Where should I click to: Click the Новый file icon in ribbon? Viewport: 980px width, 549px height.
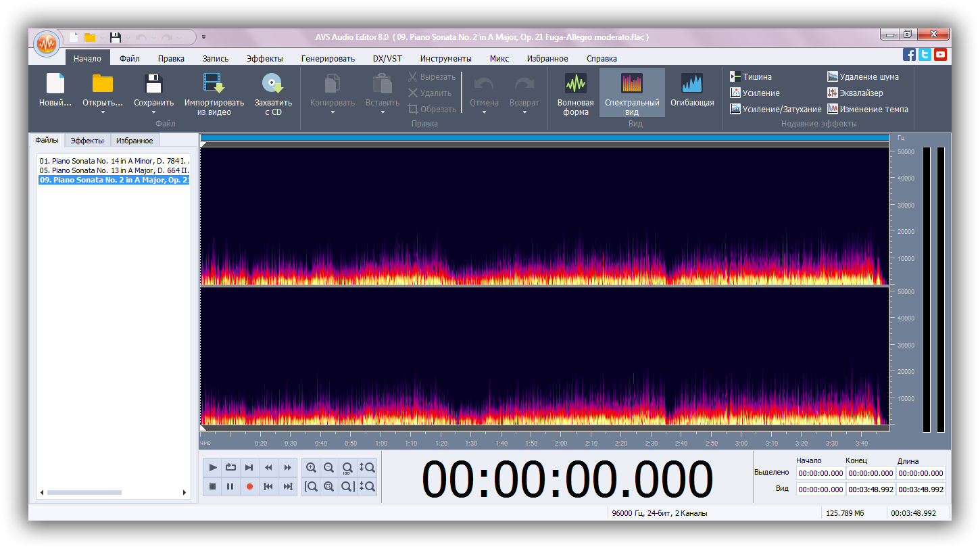point(55,83)
